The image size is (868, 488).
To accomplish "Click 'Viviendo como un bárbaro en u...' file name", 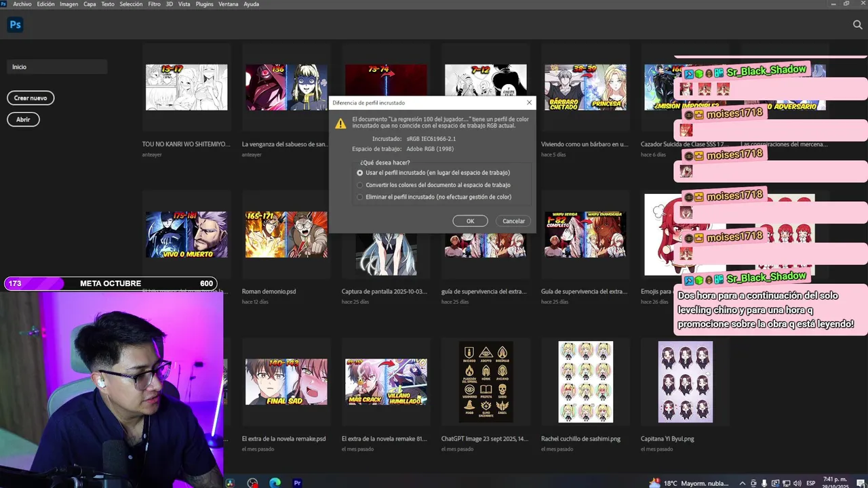I will pyautogui.click(x=585, y=144).
